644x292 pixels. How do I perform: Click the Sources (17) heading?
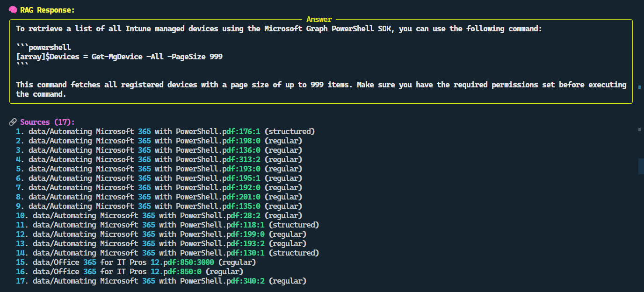pyautogui.click(x=47, y=122)
